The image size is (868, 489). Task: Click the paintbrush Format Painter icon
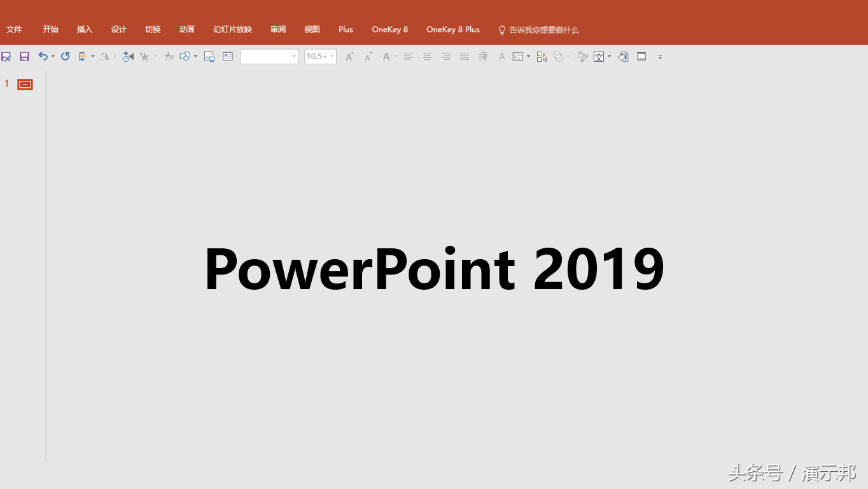pyautogui.click(x=582, y=57)
